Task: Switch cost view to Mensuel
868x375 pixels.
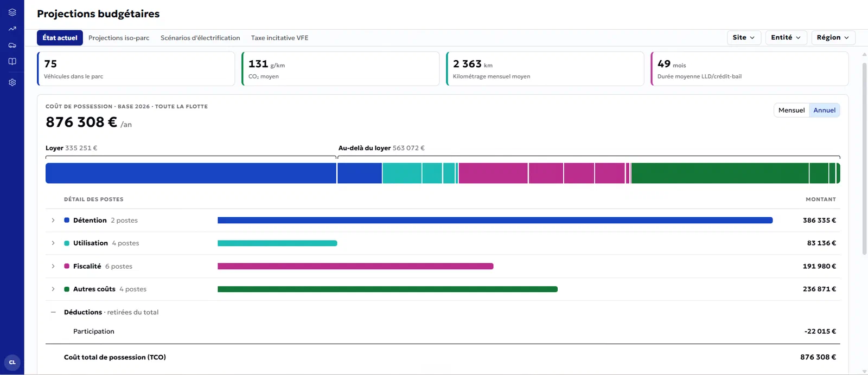Action: point(792,110)
